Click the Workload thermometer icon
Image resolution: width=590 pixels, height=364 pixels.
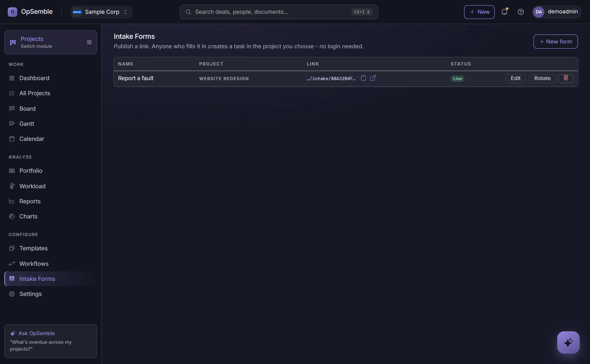click(12, 186)
